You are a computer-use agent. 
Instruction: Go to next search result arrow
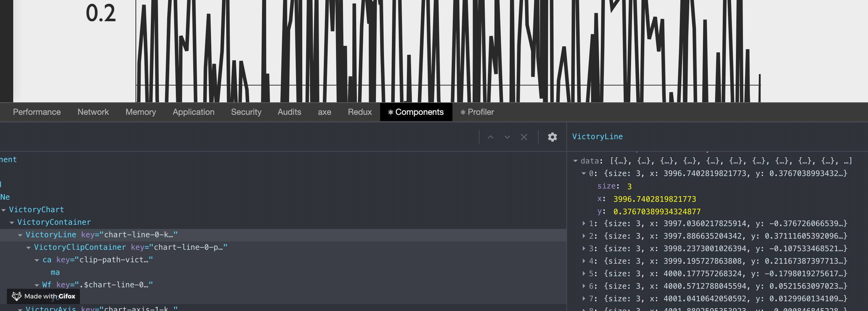click(507, 137)
